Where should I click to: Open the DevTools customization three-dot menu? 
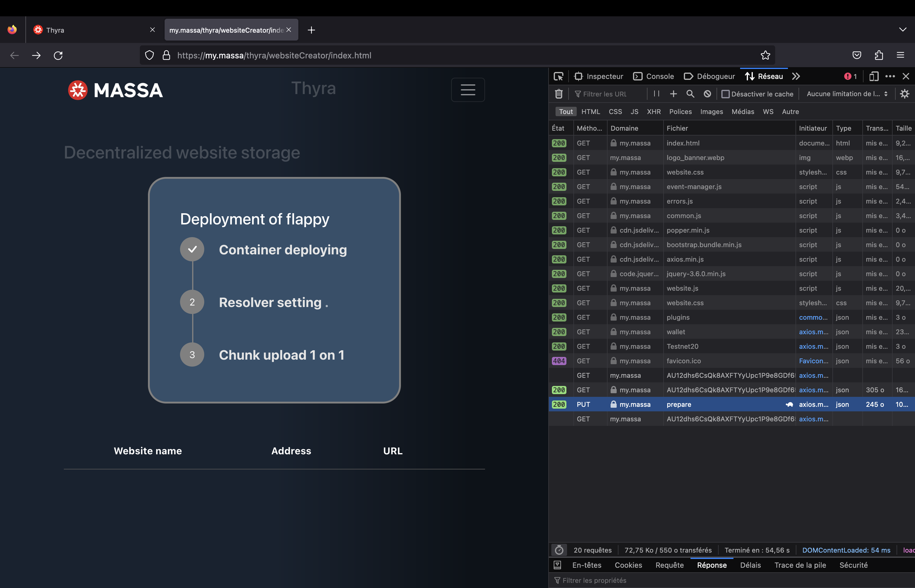890,76
